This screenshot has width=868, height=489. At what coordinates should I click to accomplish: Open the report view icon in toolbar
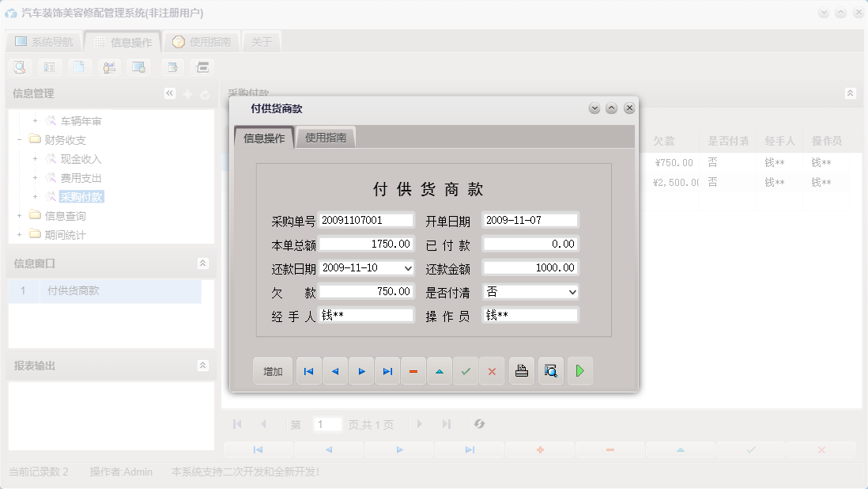tap(50, 67)
